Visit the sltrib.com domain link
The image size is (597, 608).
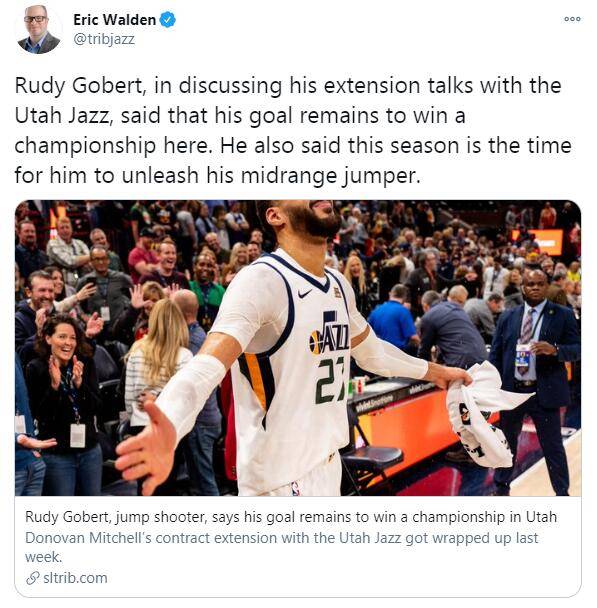[75, 578]
